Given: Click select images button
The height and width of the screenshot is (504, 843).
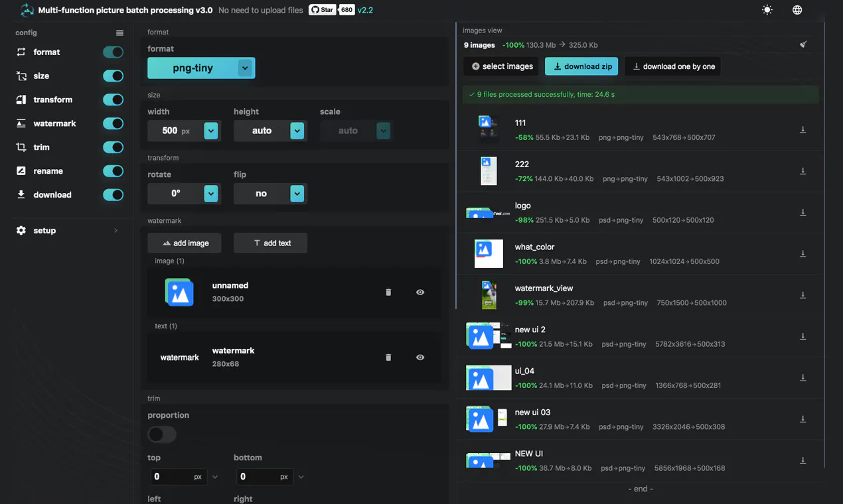Looking at the screenshot, I should point(502,66).
